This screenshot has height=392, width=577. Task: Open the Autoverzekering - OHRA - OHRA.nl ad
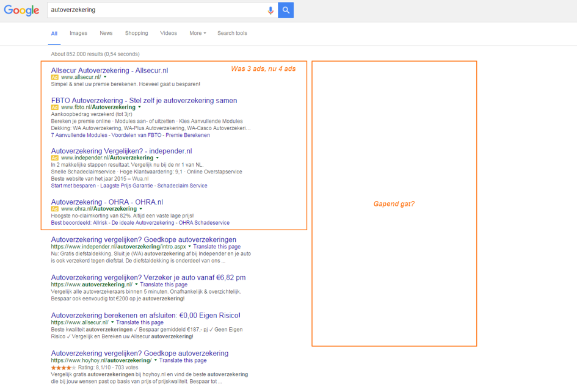click(x=107, y=202)
